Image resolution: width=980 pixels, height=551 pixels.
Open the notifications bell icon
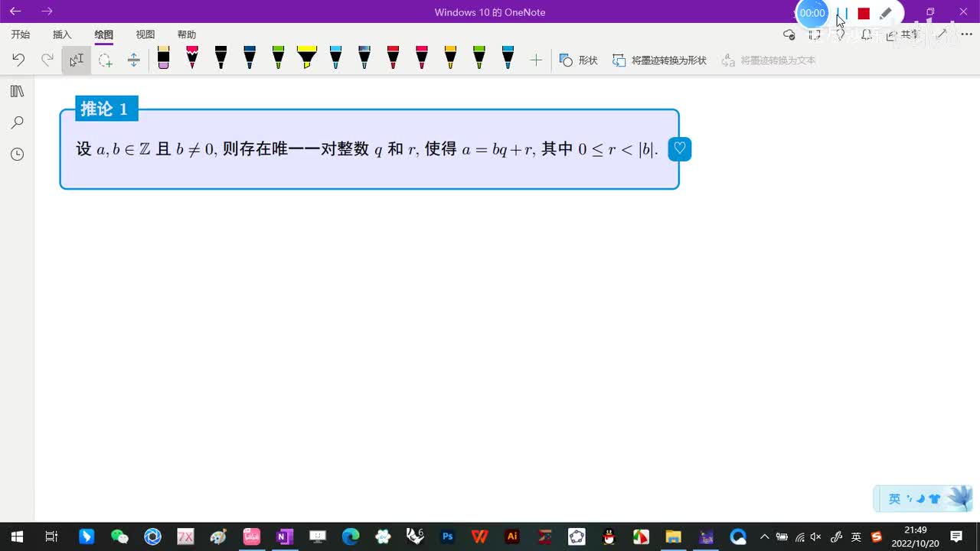tap(867, 34)
